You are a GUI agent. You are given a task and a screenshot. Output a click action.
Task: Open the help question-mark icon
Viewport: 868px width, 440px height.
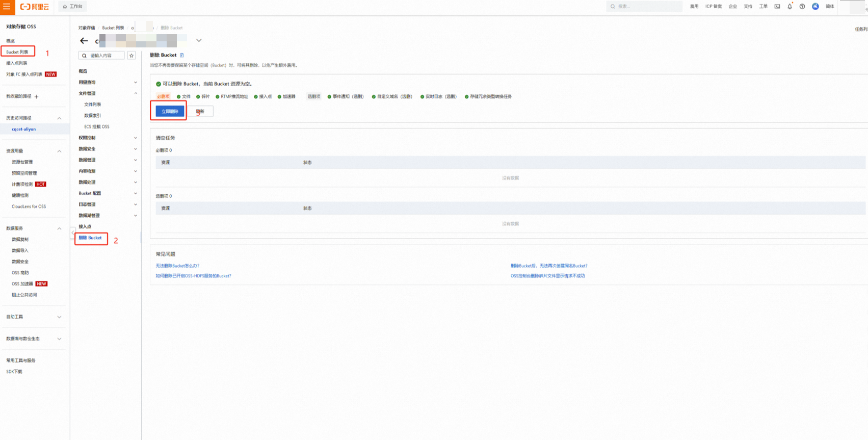(x=802, y=7)
